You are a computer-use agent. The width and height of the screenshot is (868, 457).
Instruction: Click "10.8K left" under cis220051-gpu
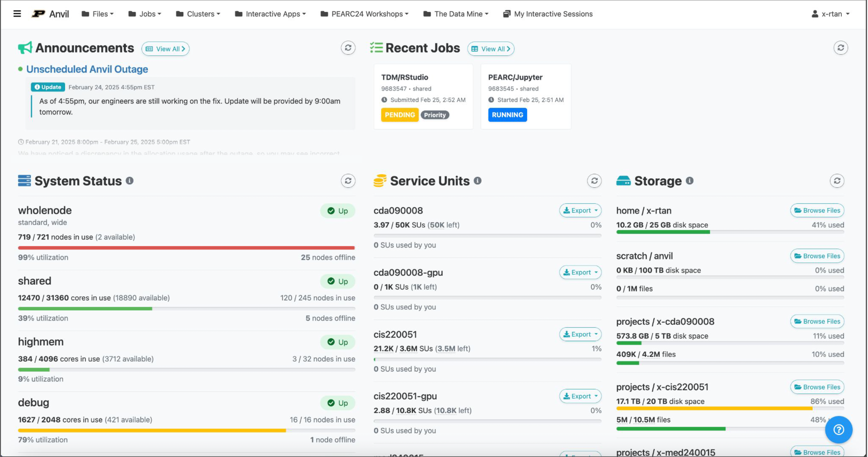[x=453, y=411]
